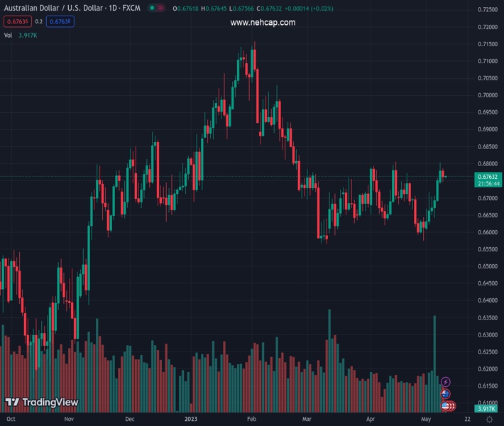Click the 0.63500 price axis label
Image resolution: width=504 pixels, height=426 pixels.
point(487,317)
